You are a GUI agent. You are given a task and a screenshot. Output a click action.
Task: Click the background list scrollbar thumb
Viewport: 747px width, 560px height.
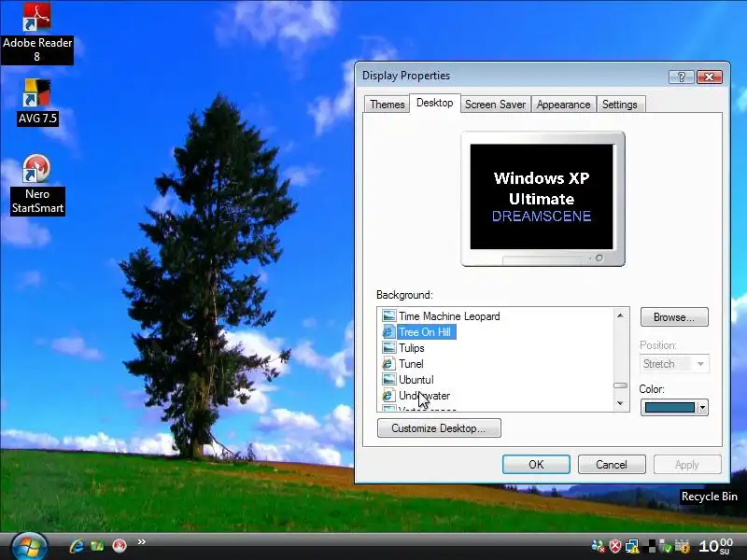pos(620,385)
